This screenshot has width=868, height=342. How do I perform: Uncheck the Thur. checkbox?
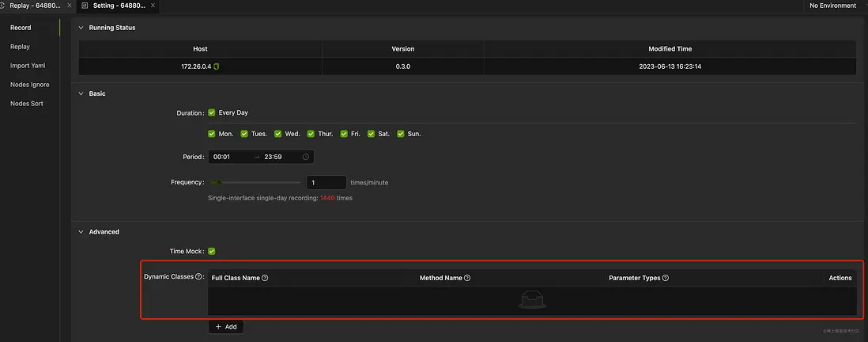click(x=311, y=134)
